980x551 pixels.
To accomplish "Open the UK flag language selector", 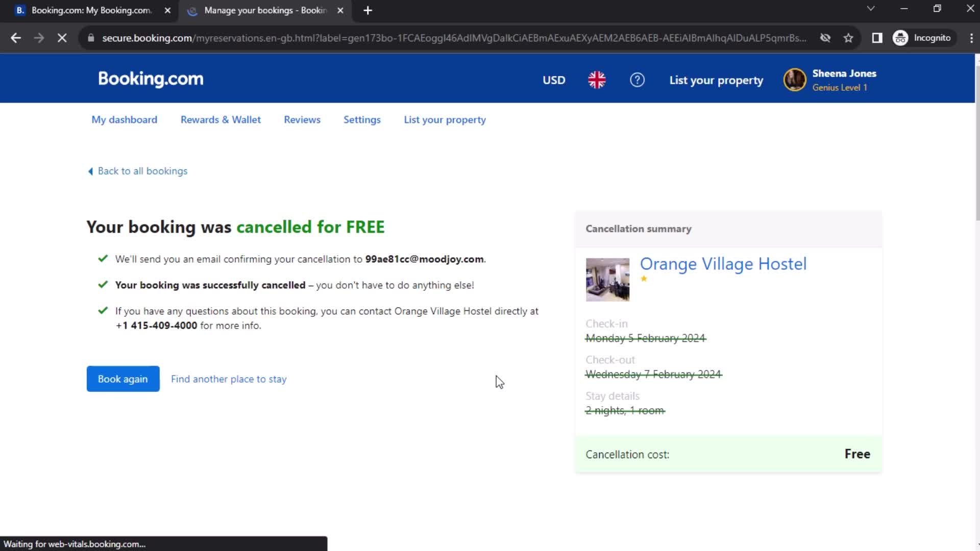I will [x=597, y=80].
